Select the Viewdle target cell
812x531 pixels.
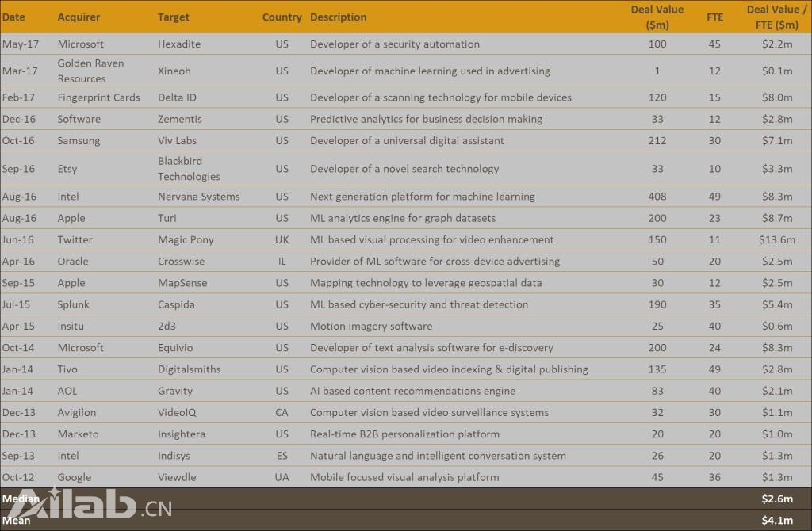click(177, 477)
